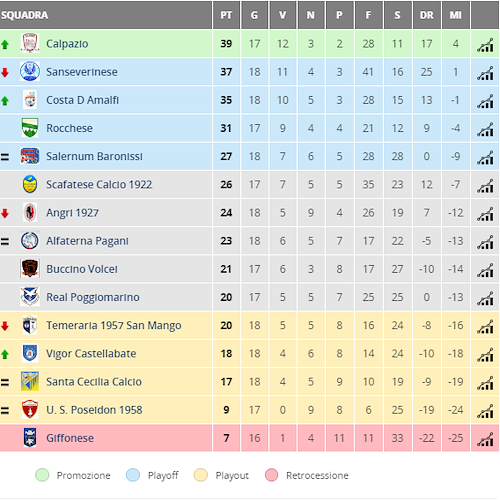
Task: Click the Rocchese team crest
Action: pyautogui.click(x=30, y=128)
